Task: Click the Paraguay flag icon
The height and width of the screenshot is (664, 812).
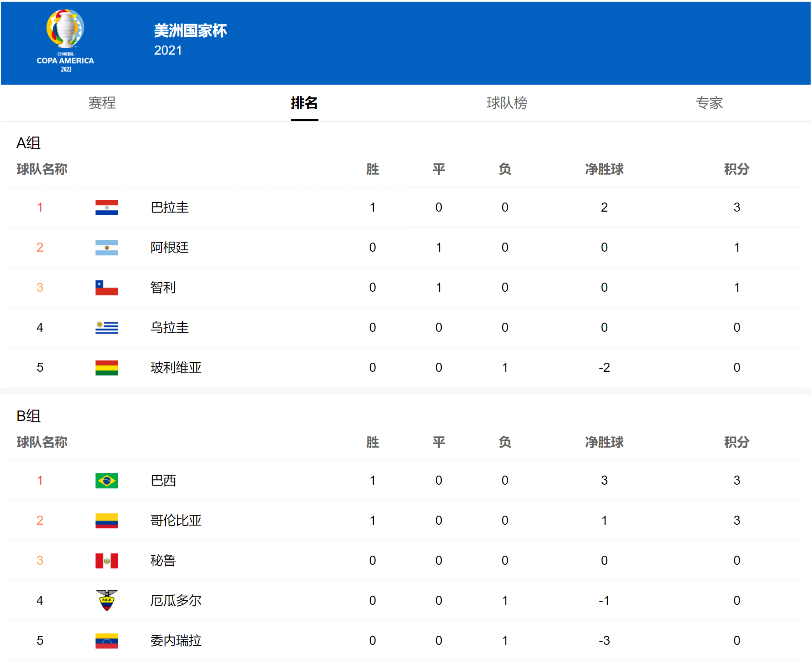Action: [107, 208]
